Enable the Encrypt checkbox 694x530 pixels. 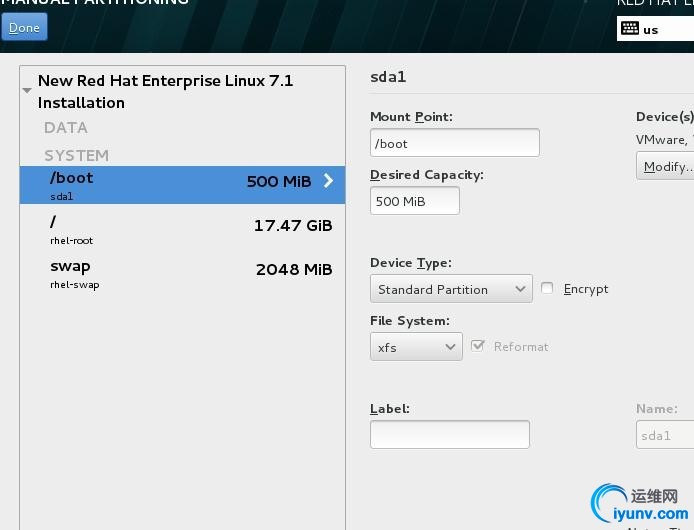click(x=547, y=288)
